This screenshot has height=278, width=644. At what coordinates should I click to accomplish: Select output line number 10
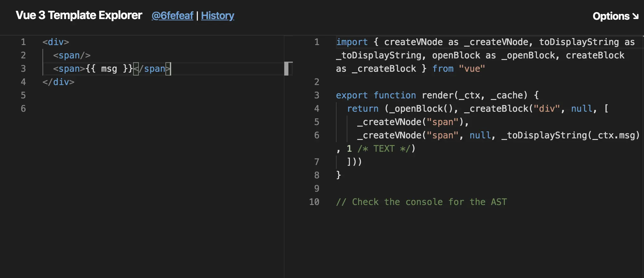coord(314,202)
